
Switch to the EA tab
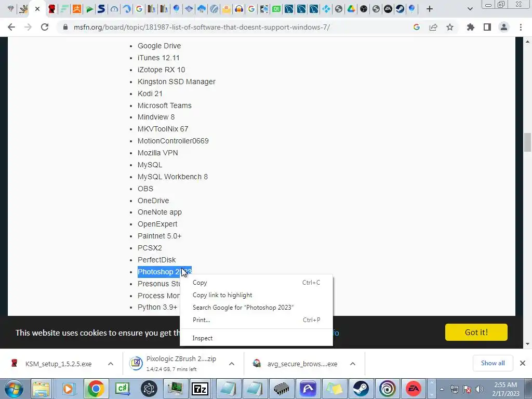click(x=388, y=9)
